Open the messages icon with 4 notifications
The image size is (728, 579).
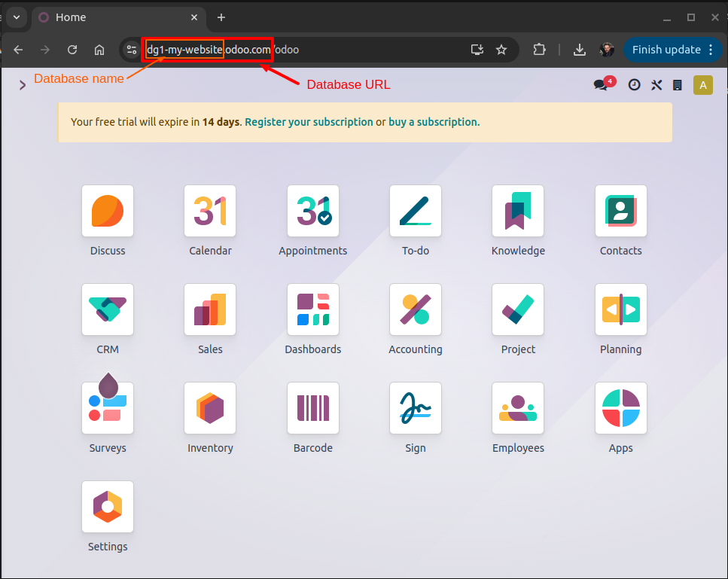604,84
